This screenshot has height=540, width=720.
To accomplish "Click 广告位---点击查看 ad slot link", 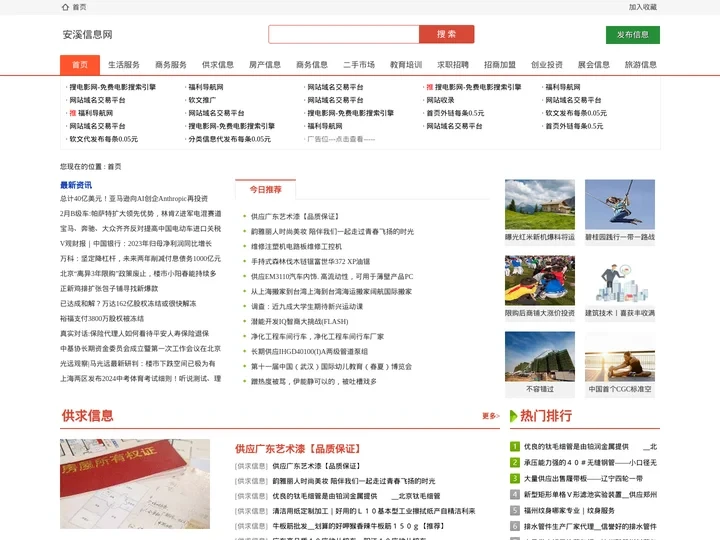I will point(340,139).
